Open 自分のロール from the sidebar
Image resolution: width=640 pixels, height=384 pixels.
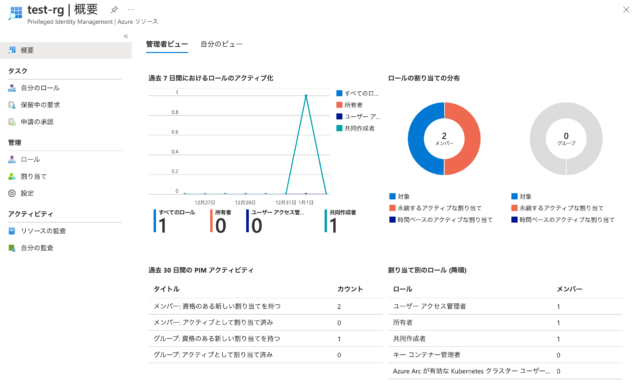pyautogui.click(x=40, y=88)
